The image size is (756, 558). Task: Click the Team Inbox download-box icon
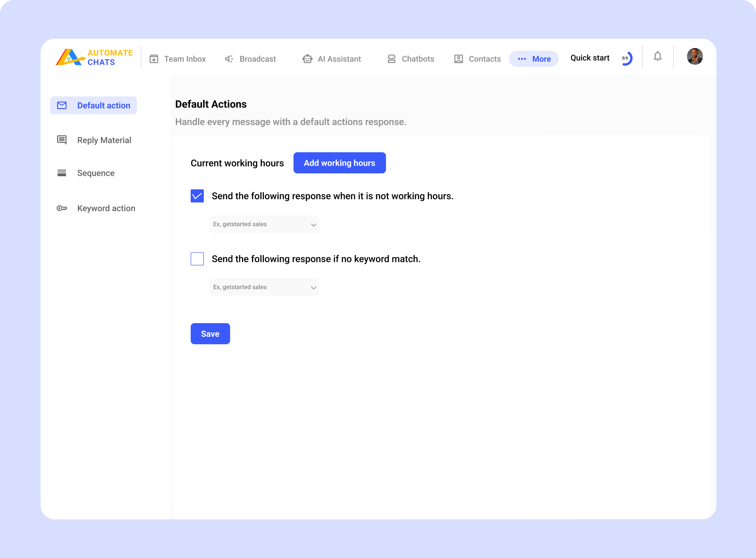(154, 59)
